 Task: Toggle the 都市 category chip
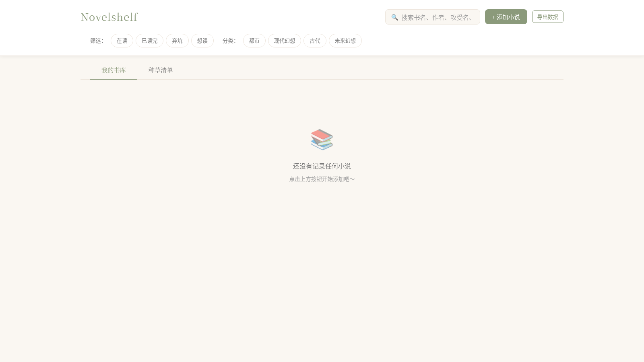pos(254,41)
